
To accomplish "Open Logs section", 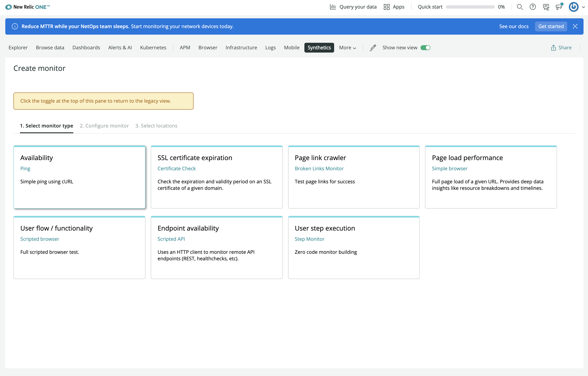I will tap(270, 48).
